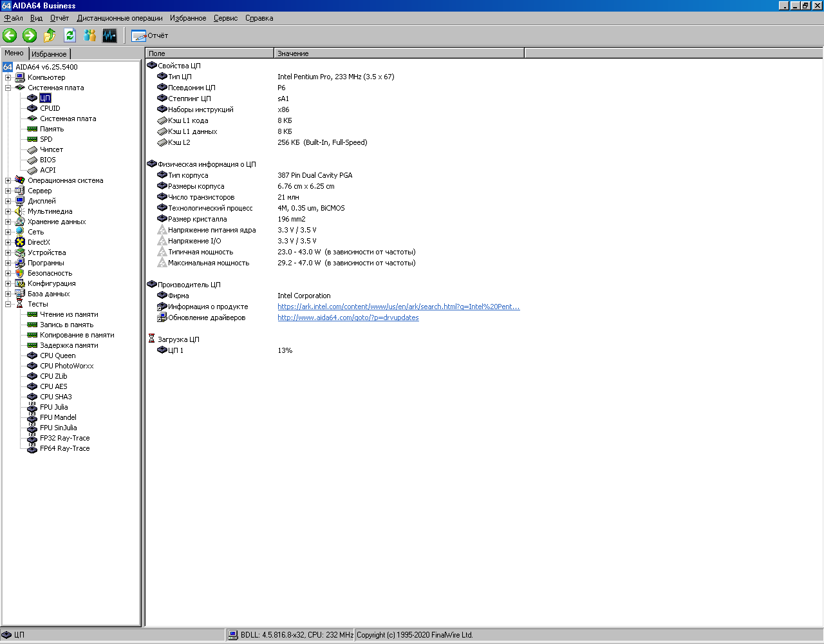The height and width of the screenshot is (644, 824).
Task: Click the green Forward arrow in toolbar
Action: point(30,35)
